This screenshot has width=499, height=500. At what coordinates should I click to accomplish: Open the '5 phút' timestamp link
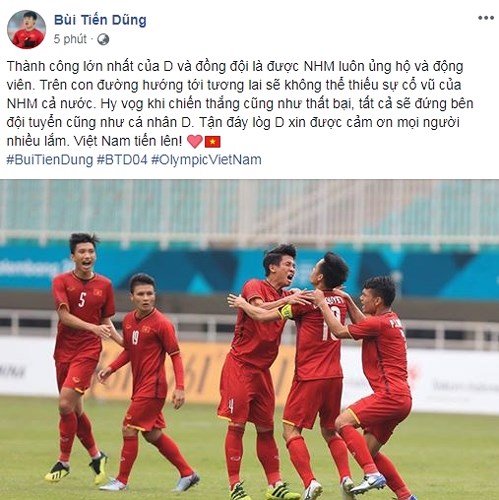(x=70, y=39)
